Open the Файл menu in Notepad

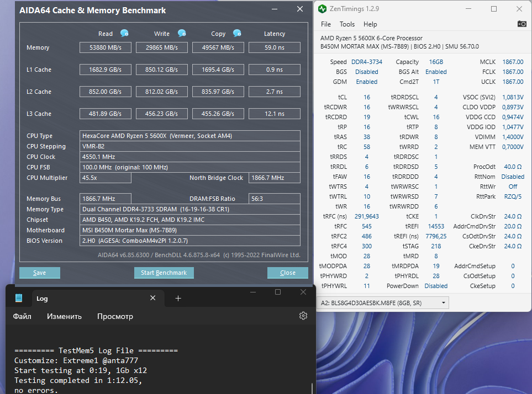pyautogui.click(x=22, y=316)
